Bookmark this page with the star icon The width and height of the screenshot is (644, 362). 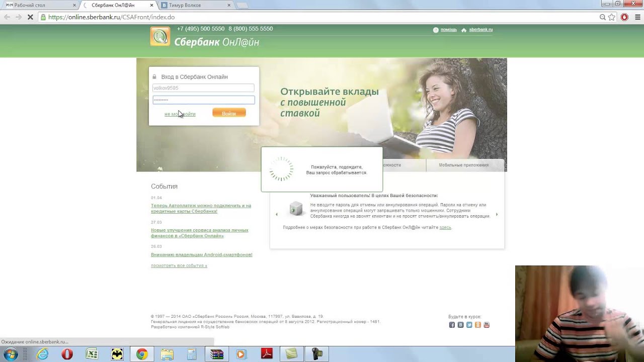612,17
